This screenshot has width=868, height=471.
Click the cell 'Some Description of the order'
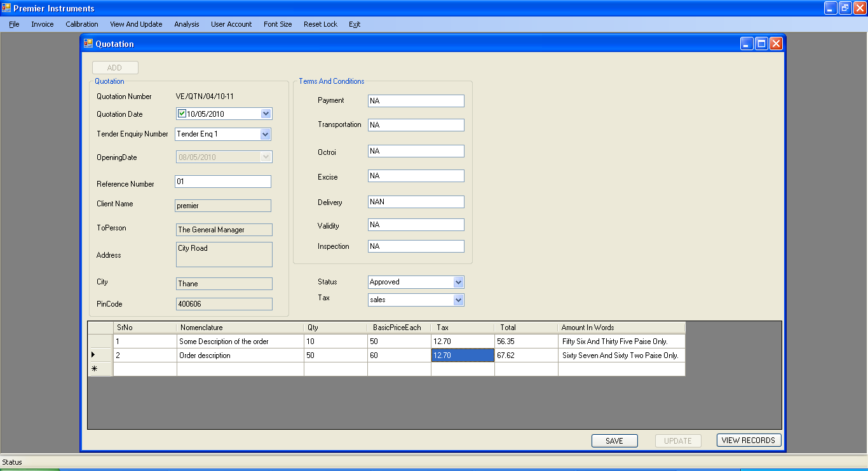(240, 342)
